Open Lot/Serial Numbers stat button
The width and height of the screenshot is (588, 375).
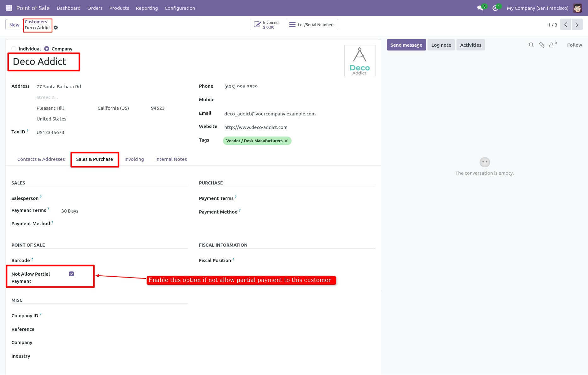point(312,25)
